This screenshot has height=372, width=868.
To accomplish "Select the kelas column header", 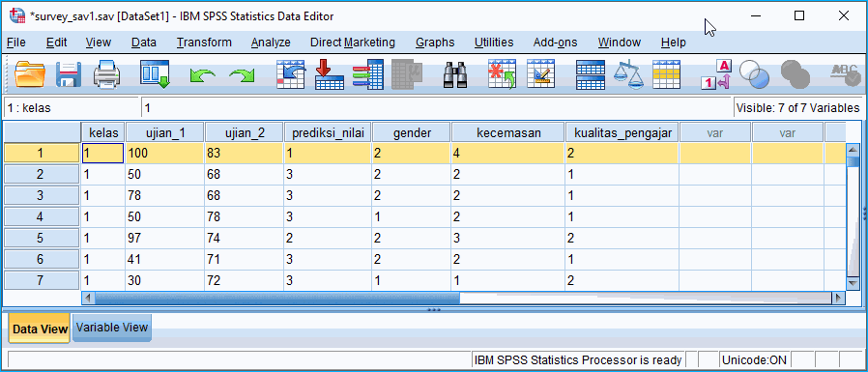I will [103, 133].
